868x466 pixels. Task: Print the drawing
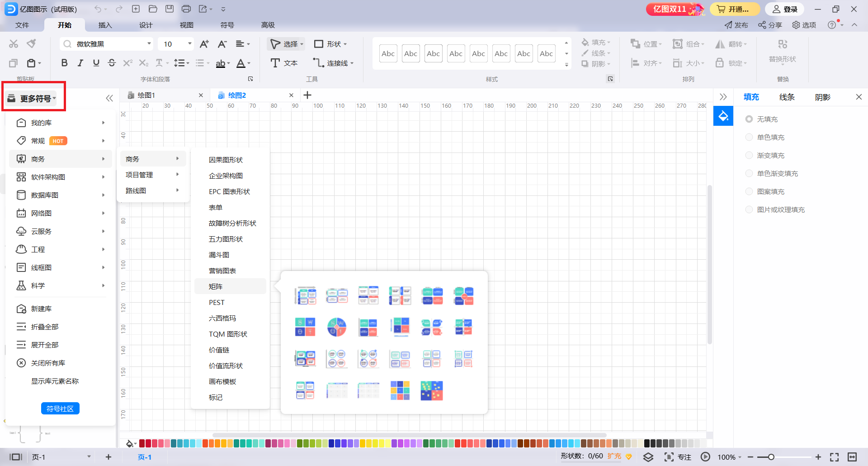[186, 9]
